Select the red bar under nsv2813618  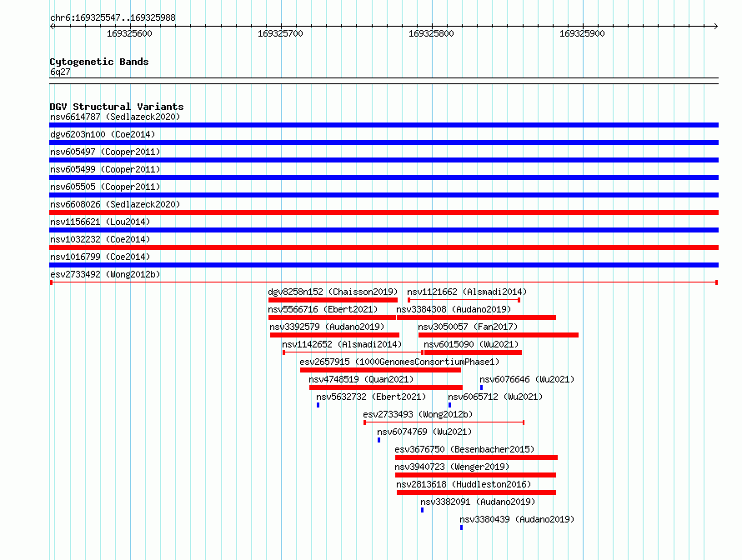(477, 492)
